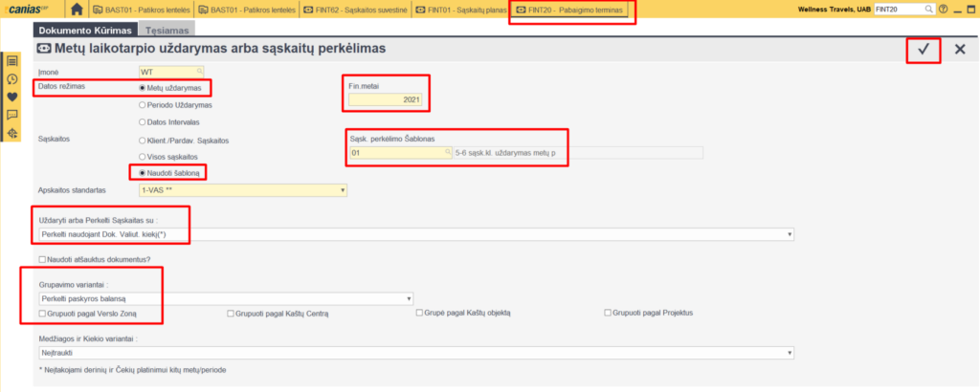The image size is (980, 392).
Task: Click the help question mark icon
Action: click(944, 10)
